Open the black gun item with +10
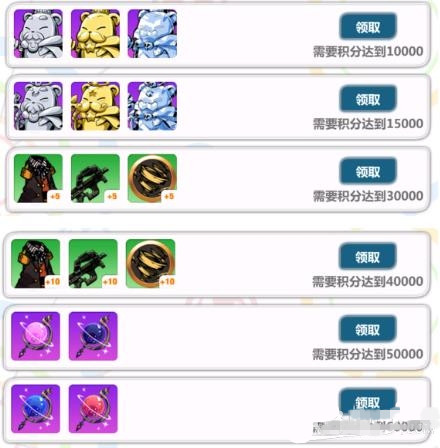The image size is (440, 448). tap(93, 264)
